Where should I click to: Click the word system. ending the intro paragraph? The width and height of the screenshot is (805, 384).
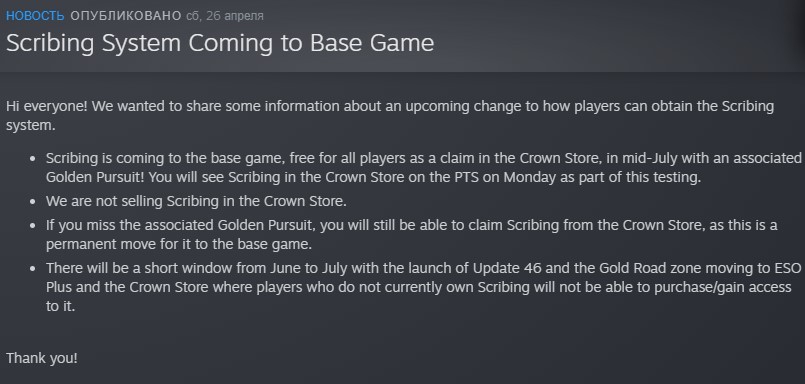30,125
